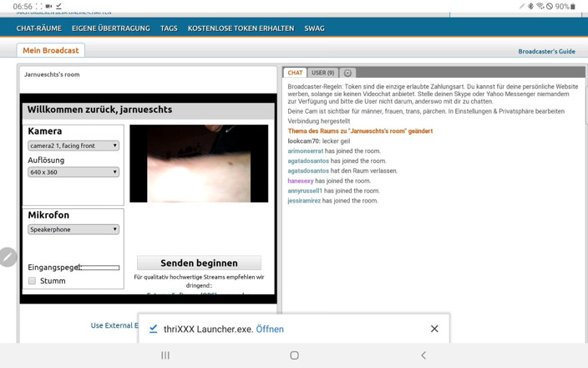588x368 pixels.
Task: Tap Öffnen to open the downloaded file
Action: click(x=270, y=330)
